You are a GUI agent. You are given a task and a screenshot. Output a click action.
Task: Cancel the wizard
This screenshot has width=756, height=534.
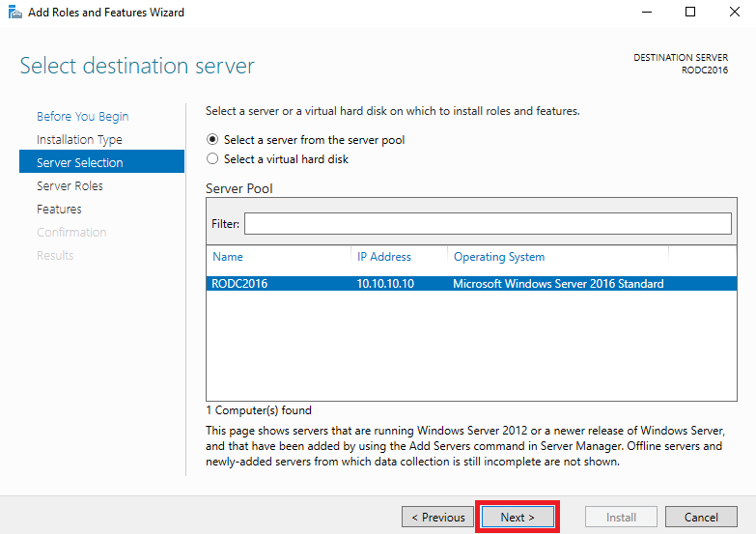[701, 518]
